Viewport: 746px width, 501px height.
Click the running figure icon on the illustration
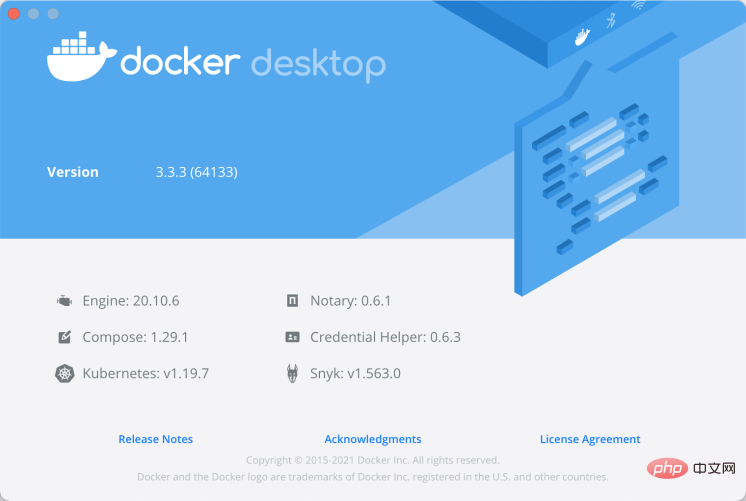coord(612,20)
